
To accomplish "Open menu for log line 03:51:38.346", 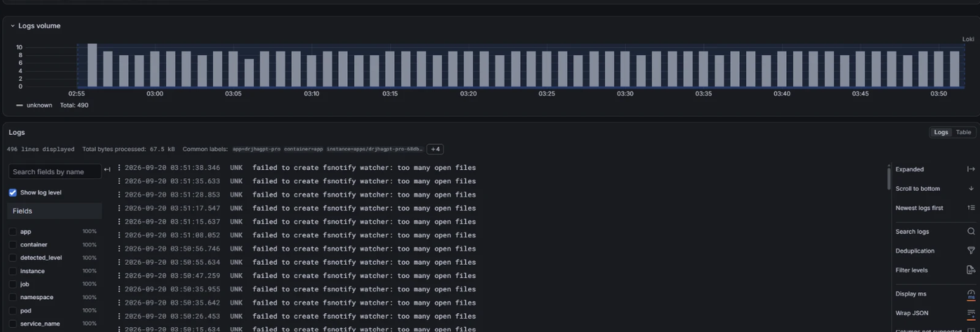I will [x=119, y=168].
